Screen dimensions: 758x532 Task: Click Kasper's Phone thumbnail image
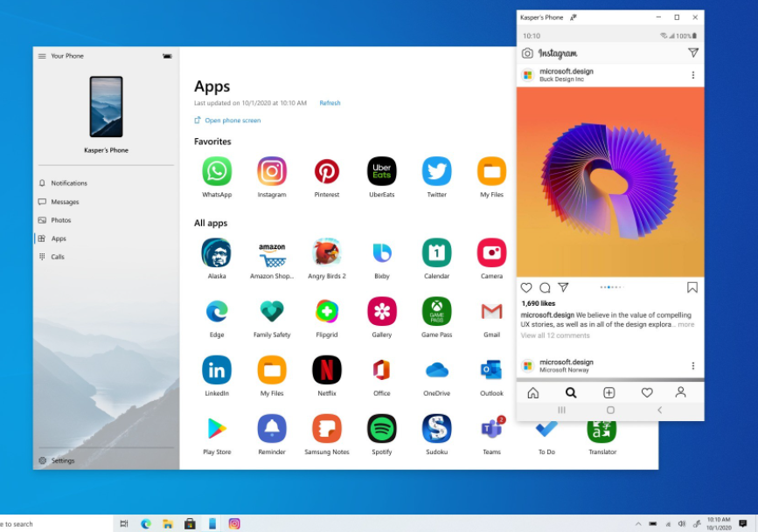[106, 107]
